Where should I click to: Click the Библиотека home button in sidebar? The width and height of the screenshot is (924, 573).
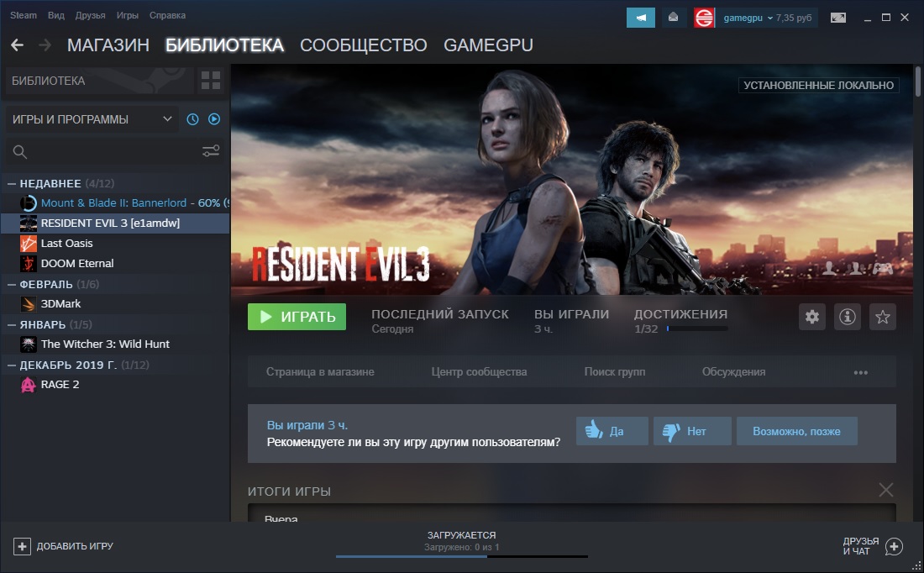[x=100, y=80]
